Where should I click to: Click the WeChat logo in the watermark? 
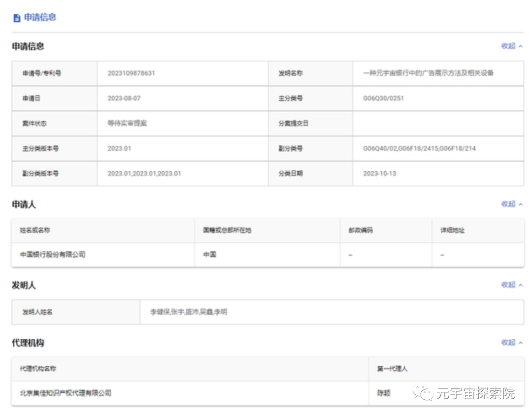423,393
